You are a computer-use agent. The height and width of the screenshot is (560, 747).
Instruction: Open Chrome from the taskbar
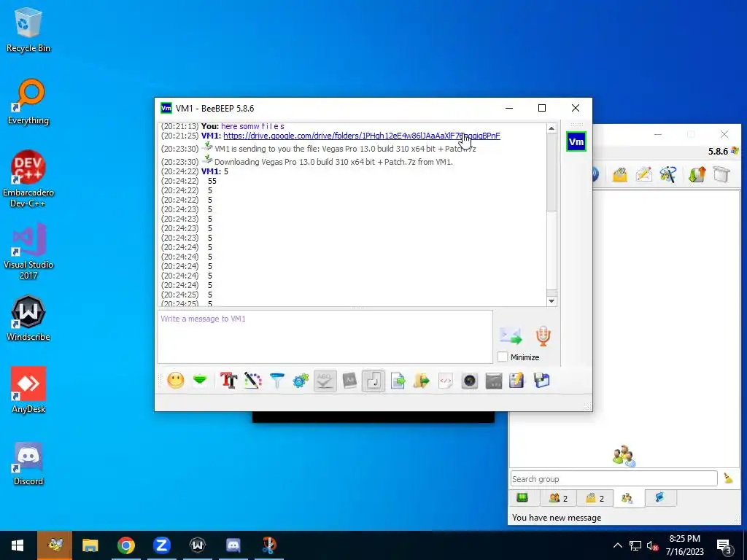pos(125,545)
